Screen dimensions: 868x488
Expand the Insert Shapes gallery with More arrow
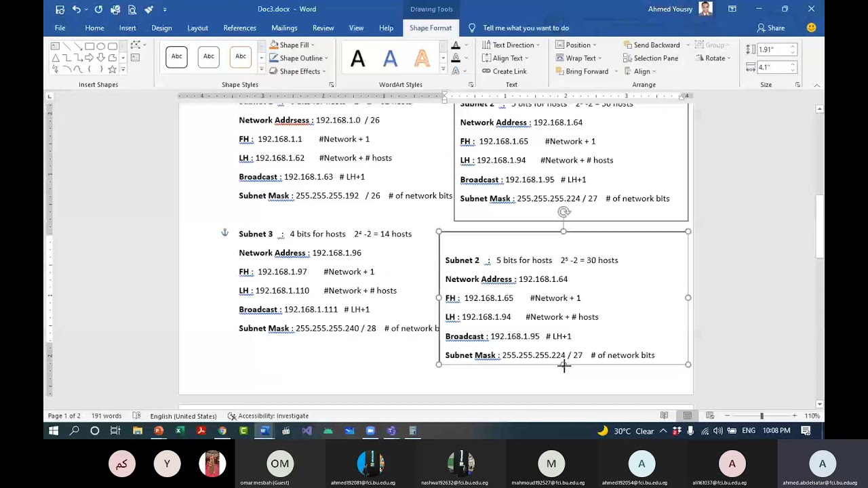(x=123, y=69)
